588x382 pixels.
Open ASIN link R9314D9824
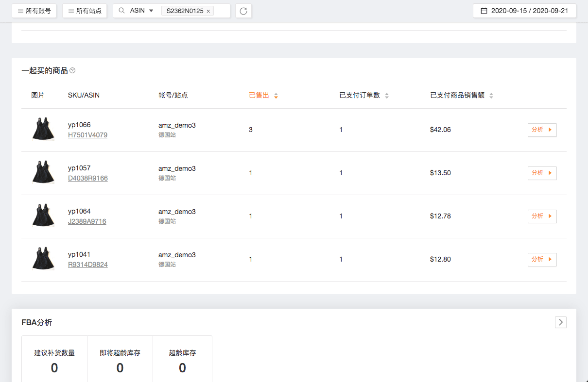click(87, 265)
